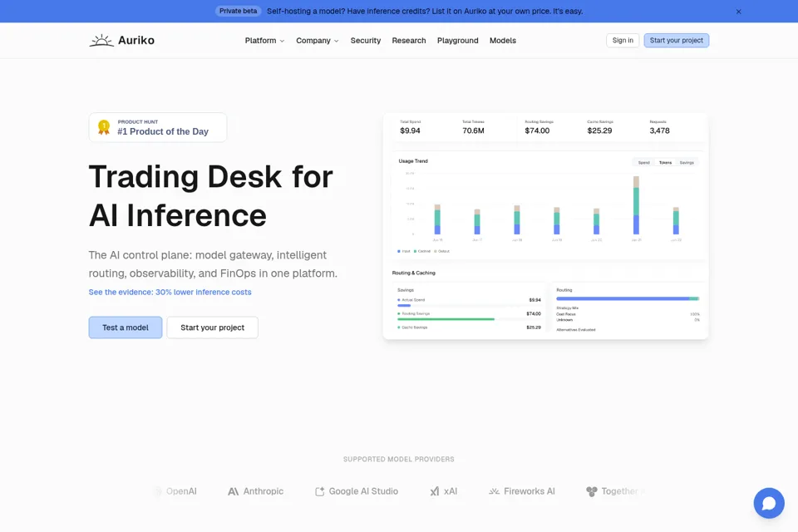Click Start your project below hero text

click(x=212, y=328)
